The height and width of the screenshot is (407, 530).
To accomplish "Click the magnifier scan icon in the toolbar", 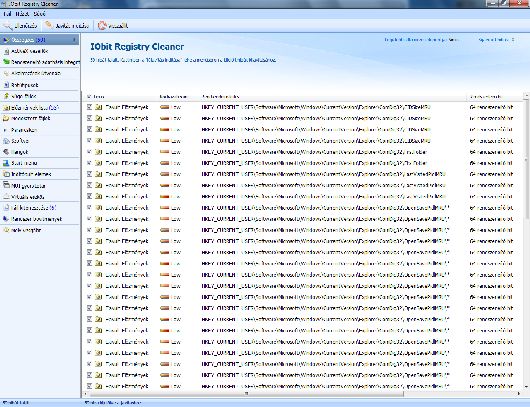I will tap(7, 26).
